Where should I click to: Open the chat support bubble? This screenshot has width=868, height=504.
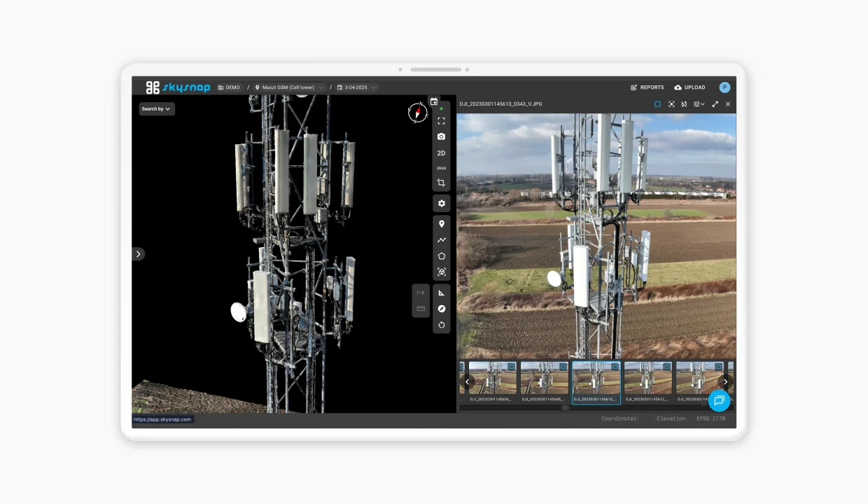[x=719, y=400]
